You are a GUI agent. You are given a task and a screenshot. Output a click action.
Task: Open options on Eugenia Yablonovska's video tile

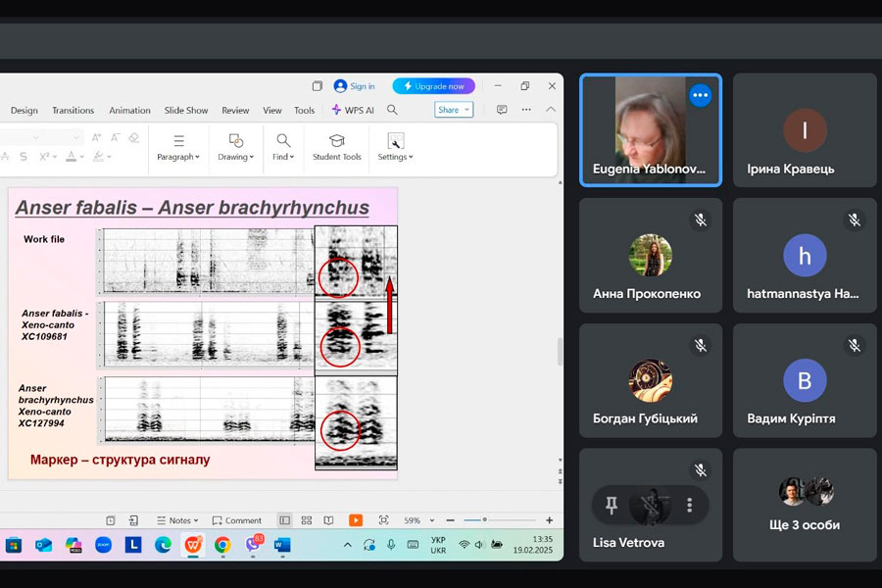tap(700, 95)
